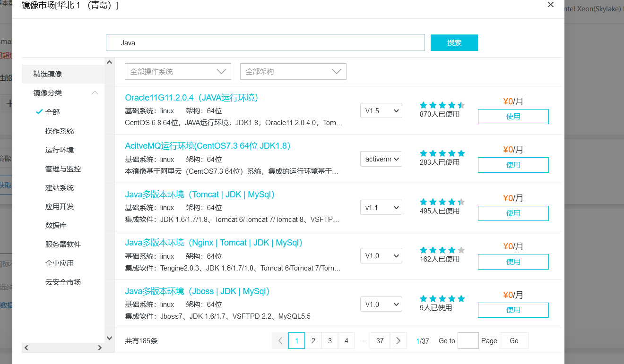Screen dimensions: 624x364
Task: Click star rating with 9人已使用
Action: click(x=442, y=298)
